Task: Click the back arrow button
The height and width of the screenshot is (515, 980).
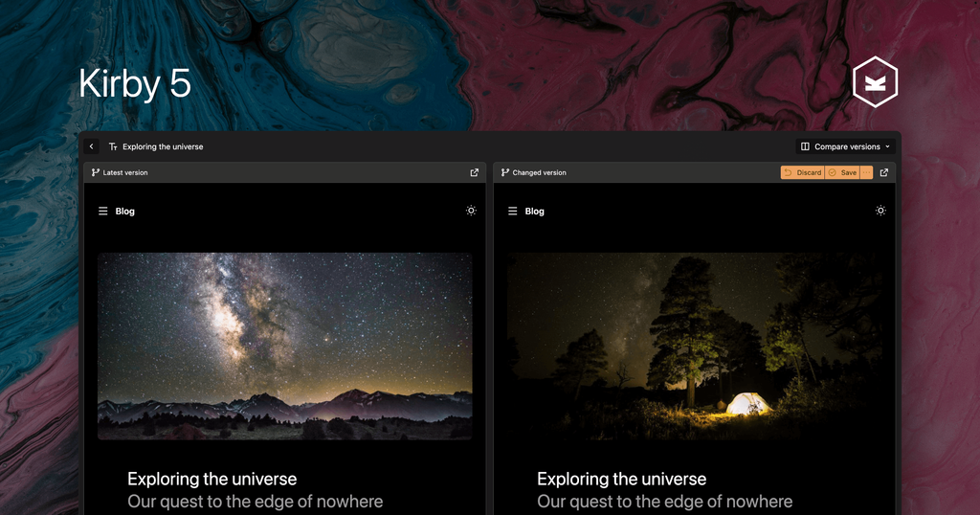Action: pos(91,146)
